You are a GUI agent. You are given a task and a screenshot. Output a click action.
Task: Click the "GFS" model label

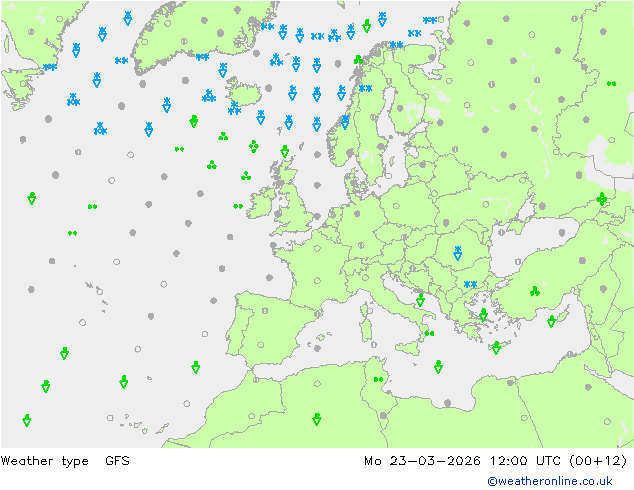117,461
